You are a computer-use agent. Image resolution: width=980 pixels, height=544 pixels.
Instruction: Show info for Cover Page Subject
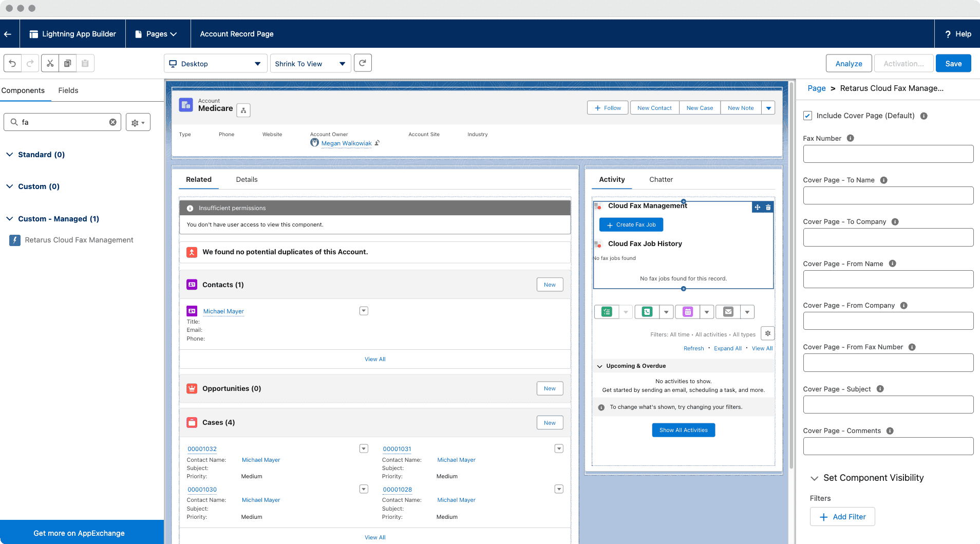pyautogui.click(x=880, y=389)
